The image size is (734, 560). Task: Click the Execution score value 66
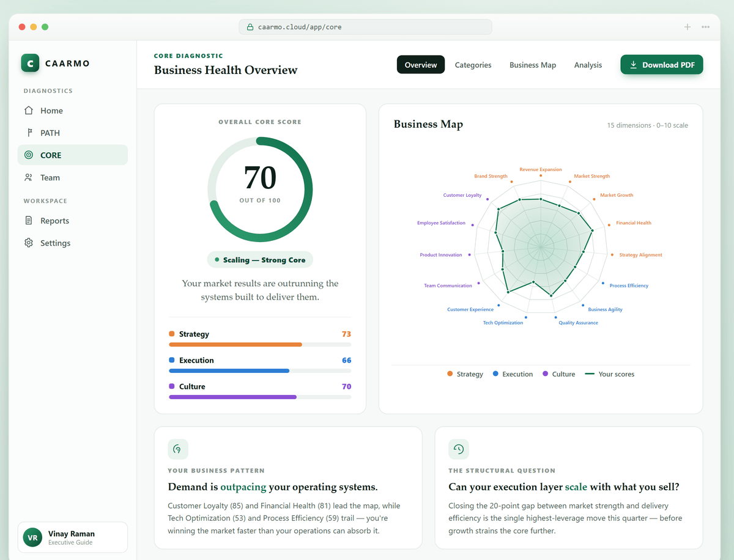pyautogui.click(x=346, y=361)
